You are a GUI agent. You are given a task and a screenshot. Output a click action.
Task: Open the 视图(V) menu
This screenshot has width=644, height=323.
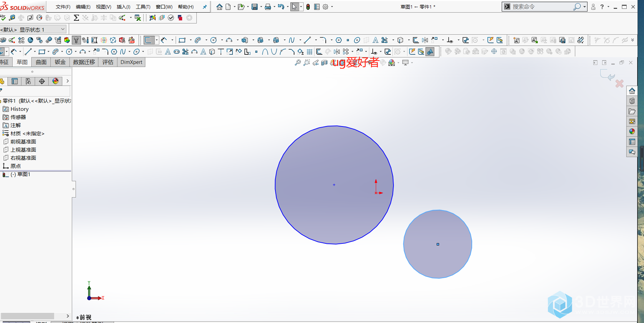103,7
